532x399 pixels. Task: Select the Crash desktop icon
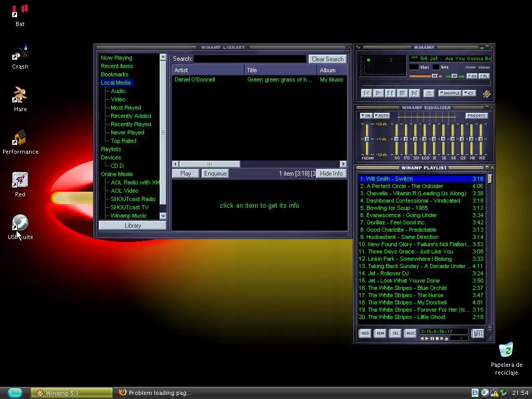point(20,57)
